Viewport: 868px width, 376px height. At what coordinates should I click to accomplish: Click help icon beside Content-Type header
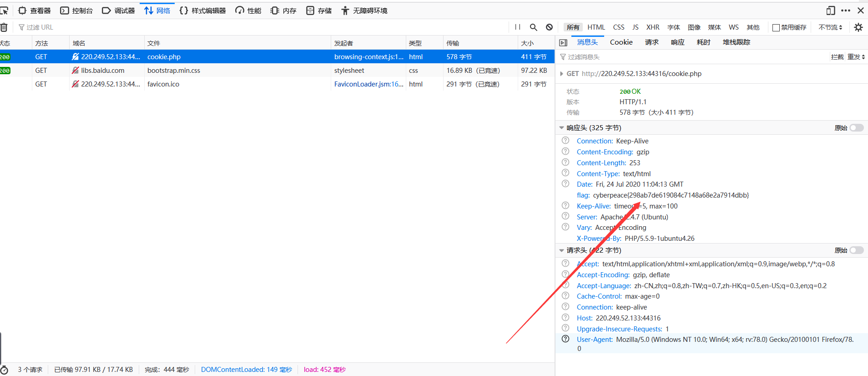tap(565, 173)
